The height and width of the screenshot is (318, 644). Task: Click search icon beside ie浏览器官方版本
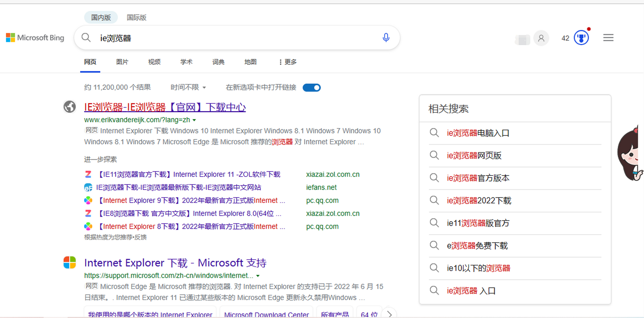click(x=434, y=178)
